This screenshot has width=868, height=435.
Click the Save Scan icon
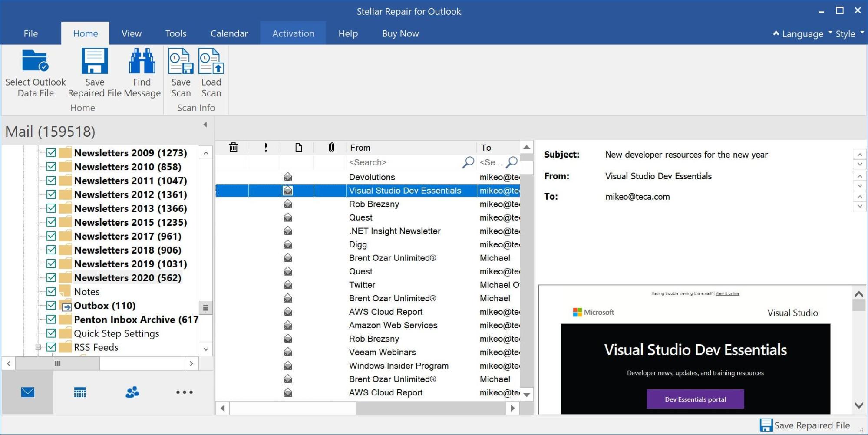(x=181, y=61)
